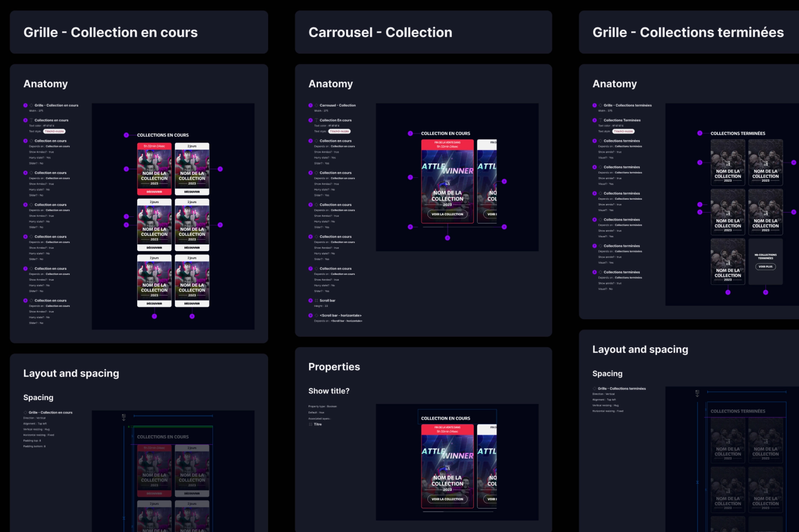
Task: Click COLLECTIONS TERMINÉES title in Anatomy preview
Action: [x=738, y=133]
